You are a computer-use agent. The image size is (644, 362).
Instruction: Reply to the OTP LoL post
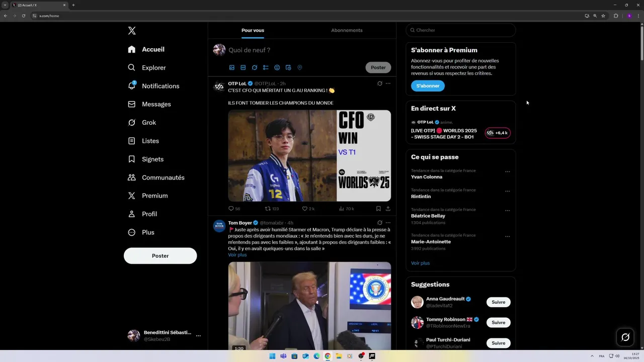234,209
